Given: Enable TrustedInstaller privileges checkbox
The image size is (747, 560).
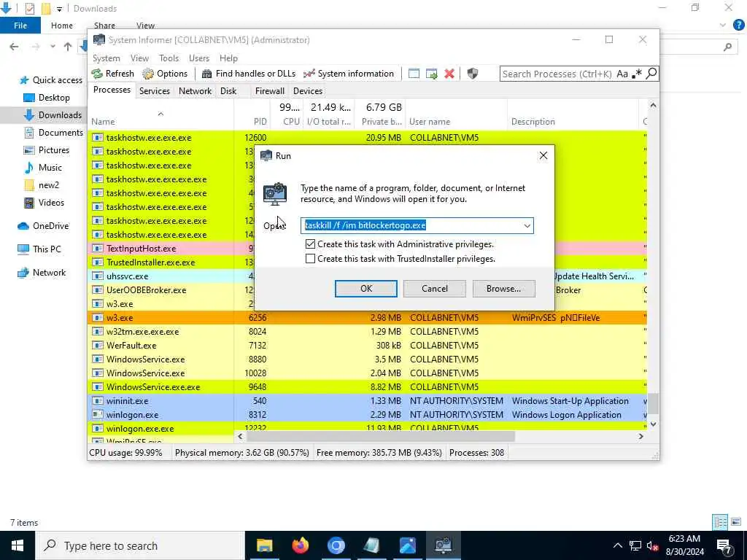Looking at the screenshot, I should coord(310,259).
